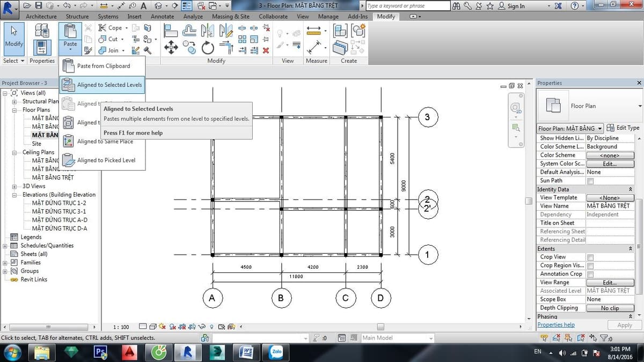
Task: Choose Paste from Clipboard
Action: [x=102, y=66]
